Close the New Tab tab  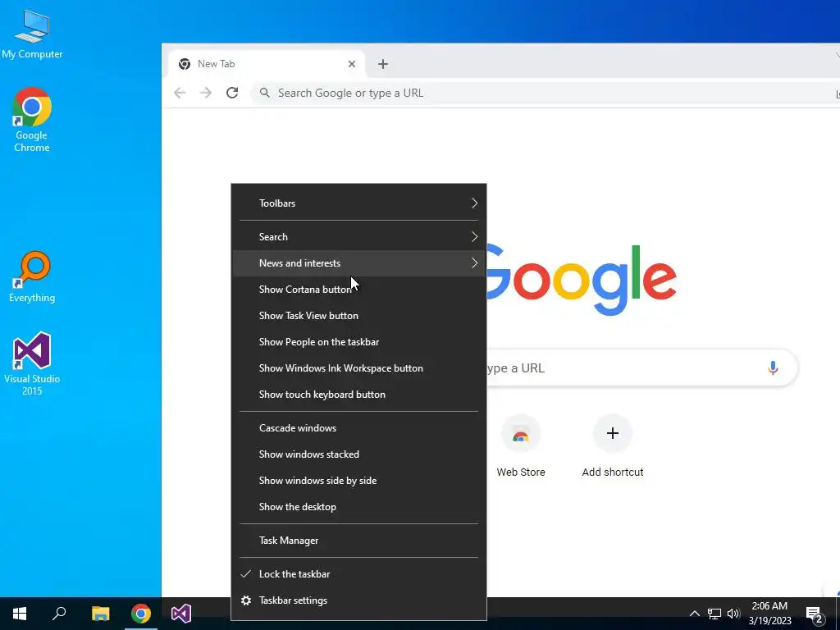(x=352, y=64)
